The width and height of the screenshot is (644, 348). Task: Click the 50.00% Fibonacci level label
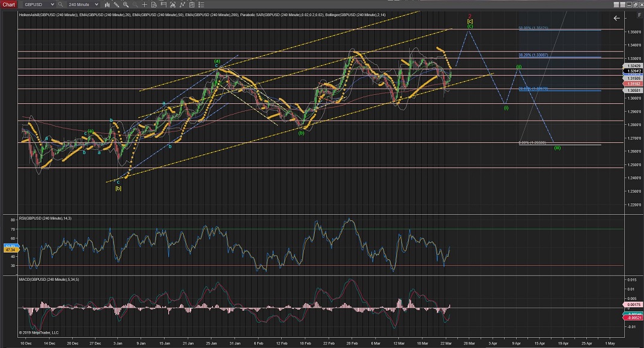tap(533, 28)
